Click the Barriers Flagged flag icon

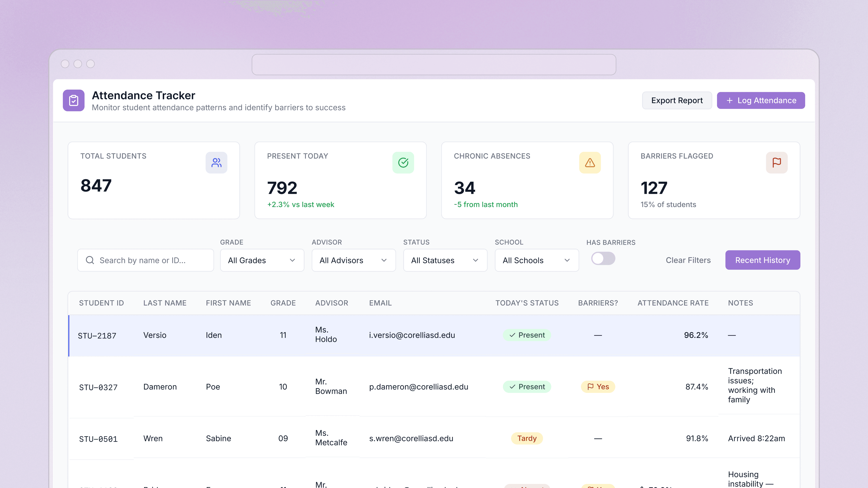point(777,163)
